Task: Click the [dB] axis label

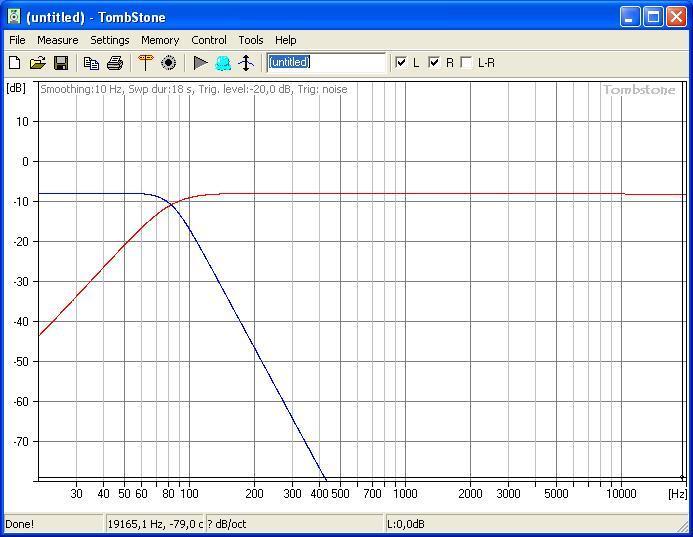Action: pyautogui.click(x=16, y=88)
